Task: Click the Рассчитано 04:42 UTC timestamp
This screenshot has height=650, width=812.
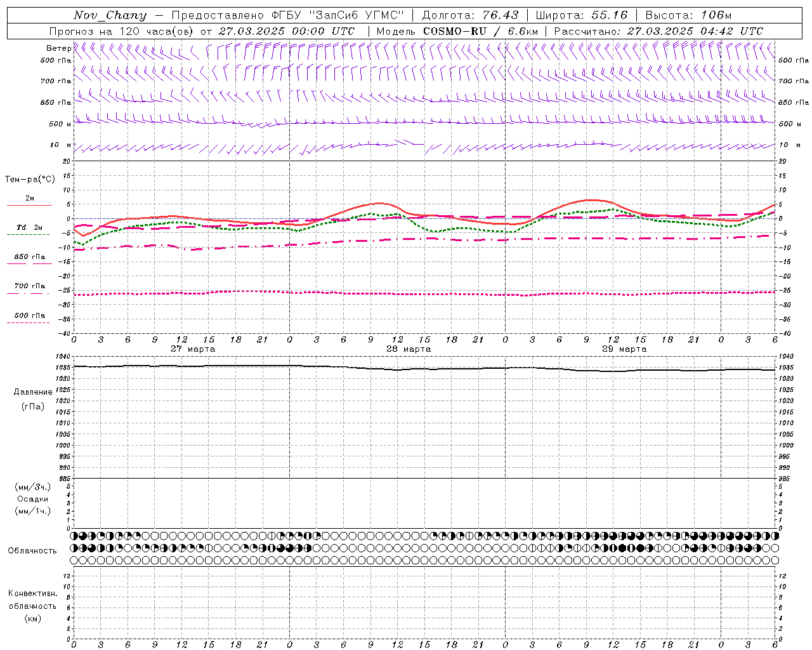Action: [658, 31]
